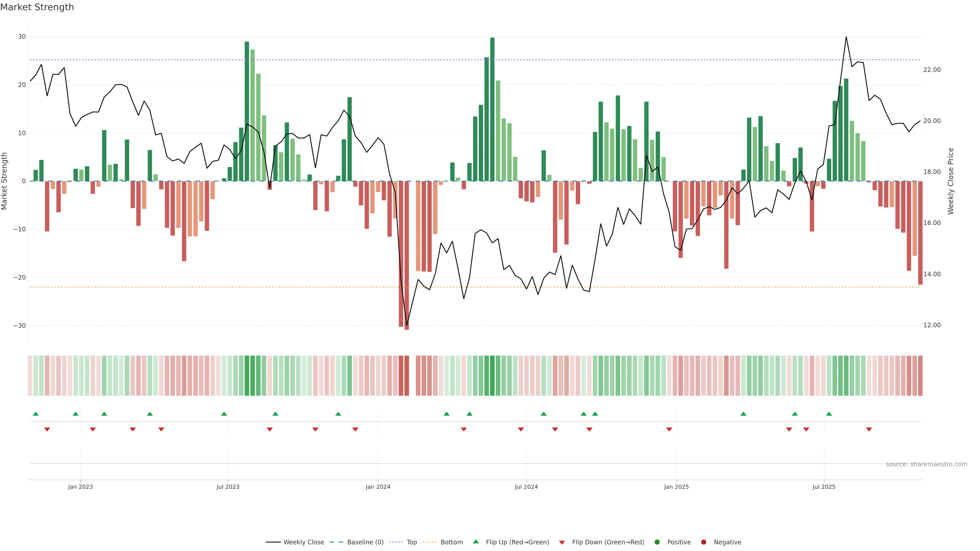980x551 pixels.
Task: Click the first red flip-down marker in the flip row
Action: click(47, 429)
